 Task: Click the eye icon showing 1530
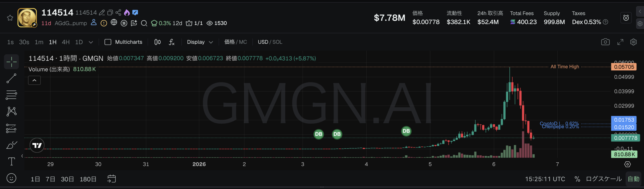[x=217, y=23]
